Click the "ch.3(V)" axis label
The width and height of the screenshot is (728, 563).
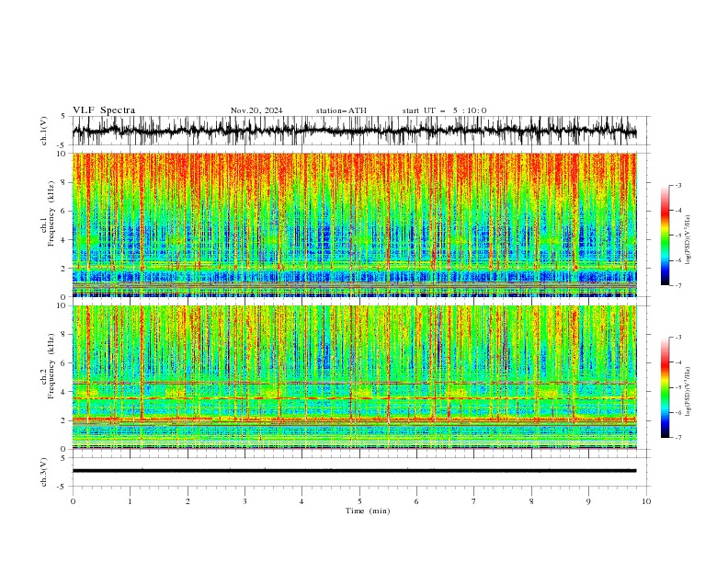(44, 472)
